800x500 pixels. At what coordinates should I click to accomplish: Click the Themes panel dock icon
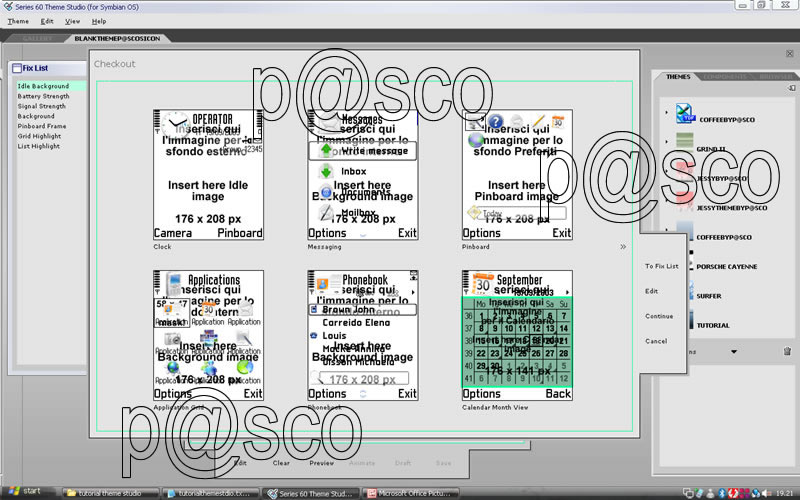[x=791, y=88]
